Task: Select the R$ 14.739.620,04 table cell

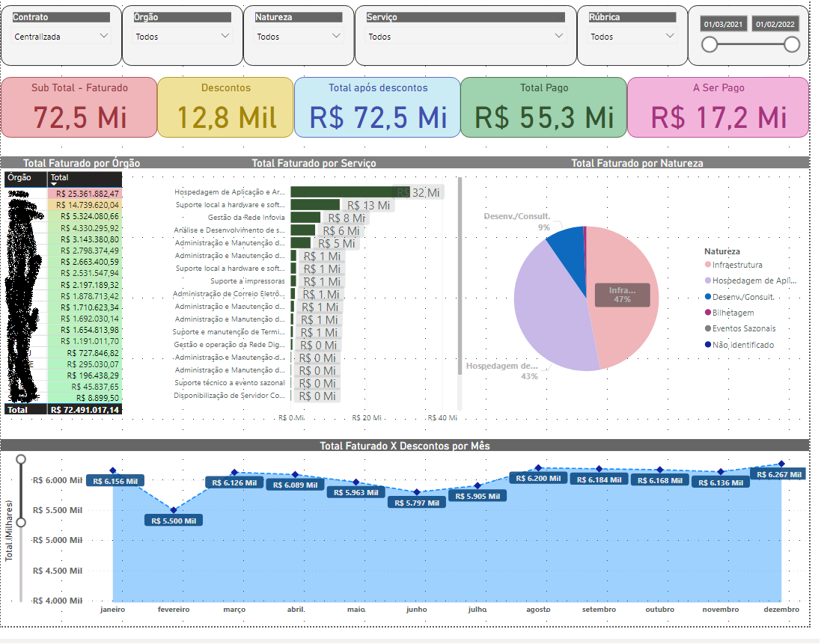Action: pyautogui.click(x=85, y=205)
